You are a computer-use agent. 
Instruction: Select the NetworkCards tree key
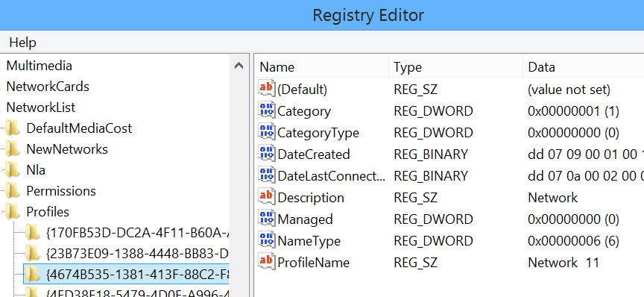click(48, 87)
